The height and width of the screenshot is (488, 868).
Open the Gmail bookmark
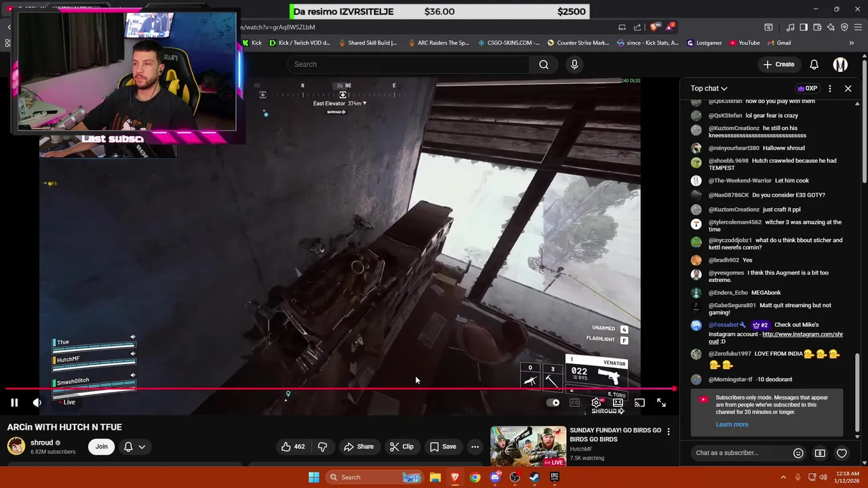(x=778, y=43)
